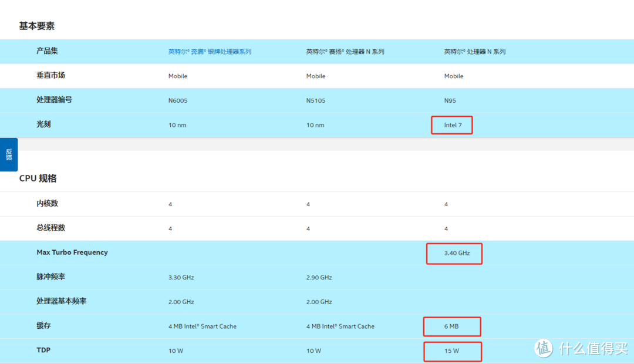Click the 处理器基本频率 row label

(62, 301)
